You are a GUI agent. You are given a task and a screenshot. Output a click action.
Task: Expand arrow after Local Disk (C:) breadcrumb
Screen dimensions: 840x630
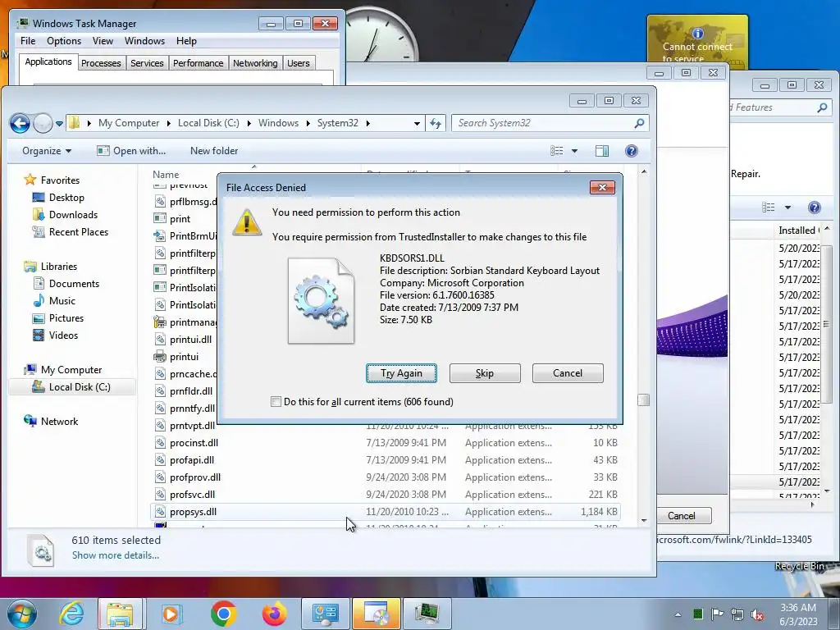click(x=249, y=123)
